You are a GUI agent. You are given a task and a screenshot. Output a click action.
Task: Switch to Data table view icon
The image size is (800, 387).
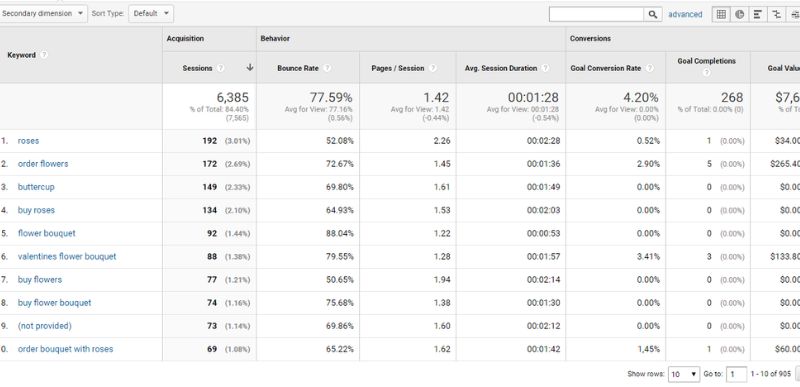[721, 14]
